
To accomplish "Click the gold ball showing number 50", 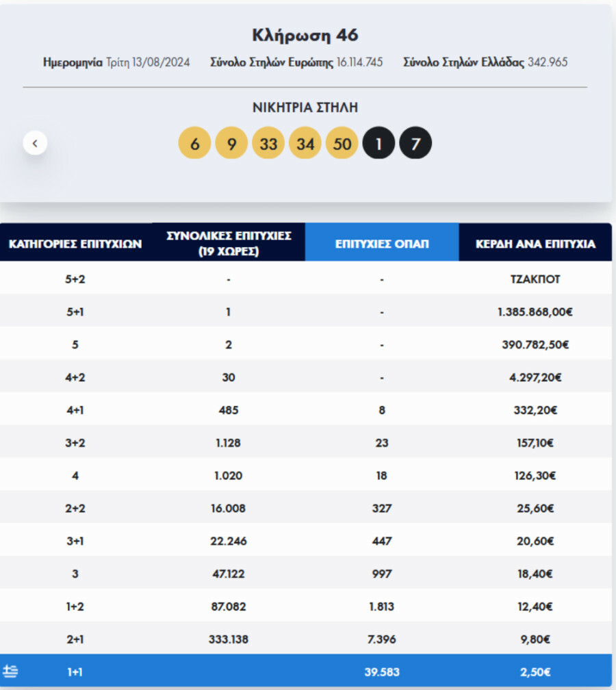I will click(x=342, y=142).
